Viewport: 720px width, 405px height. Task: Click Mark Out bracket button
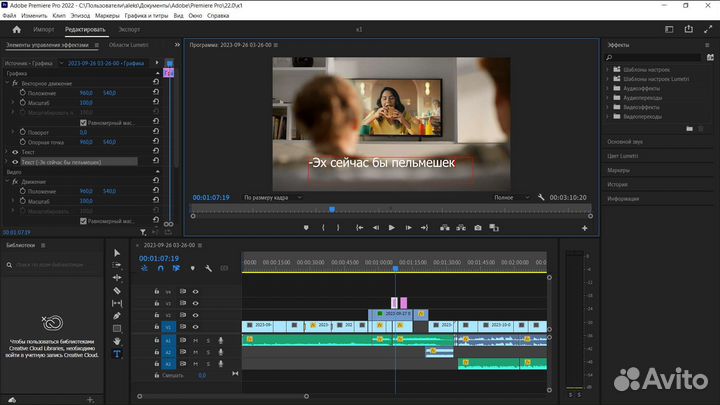pos(338,228)
